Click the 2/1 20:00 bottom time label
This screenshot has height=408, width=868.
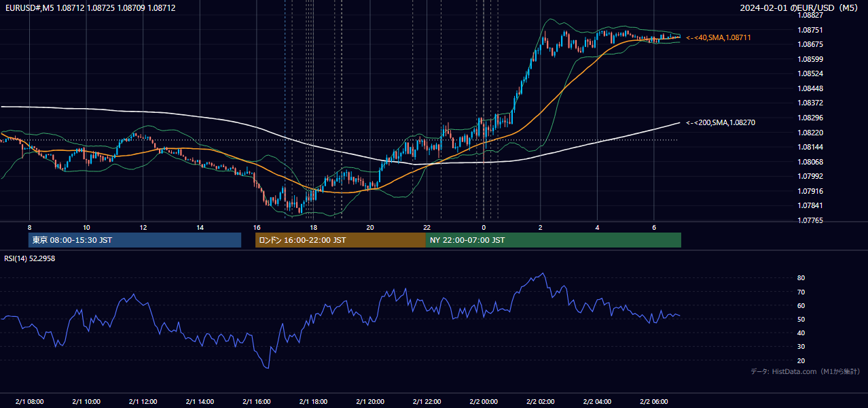coord(370,401)
